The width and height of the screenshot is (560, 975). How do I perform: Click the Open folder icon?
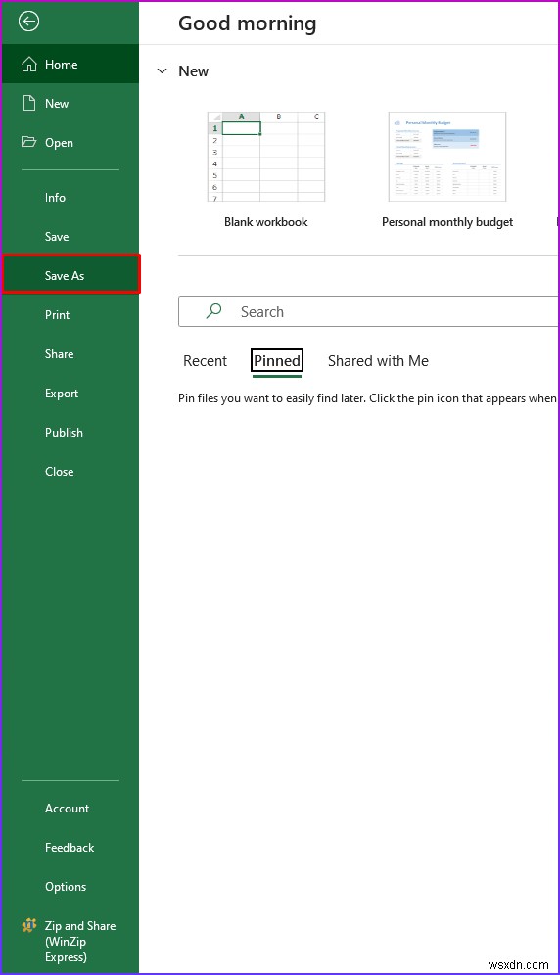tap(28, 142)
